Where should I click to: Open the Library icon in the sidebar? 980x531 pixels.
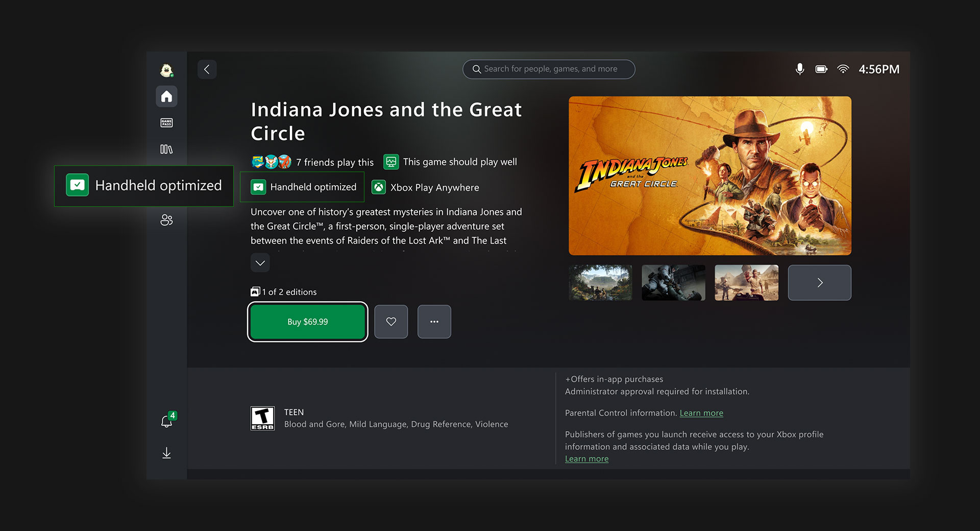pos(166,149)
